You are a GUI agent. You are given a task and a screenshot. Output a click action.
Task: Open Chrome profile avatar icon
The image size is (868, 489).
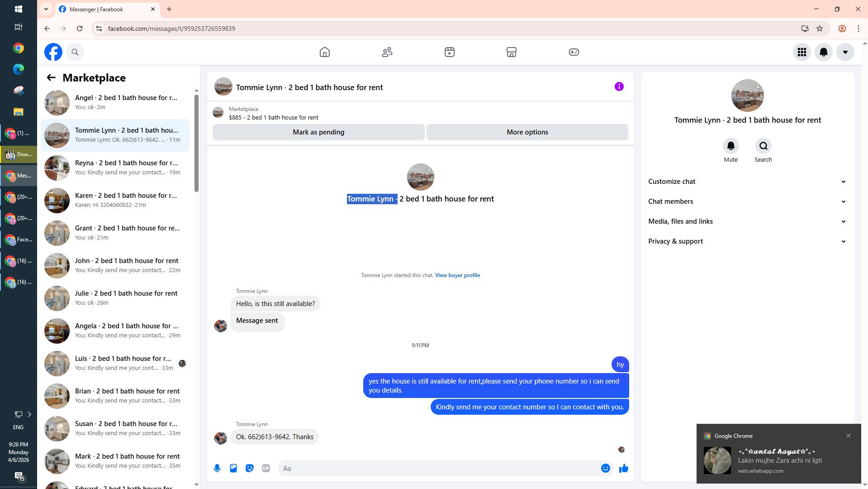tap(842, 29)
